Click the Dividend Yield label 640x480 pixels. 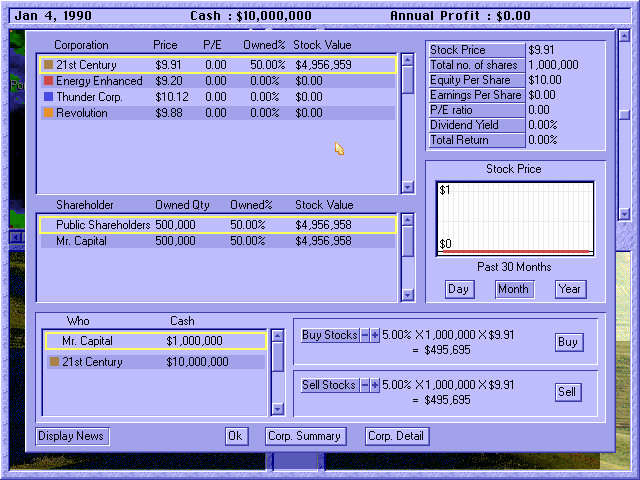pos(477,125)
